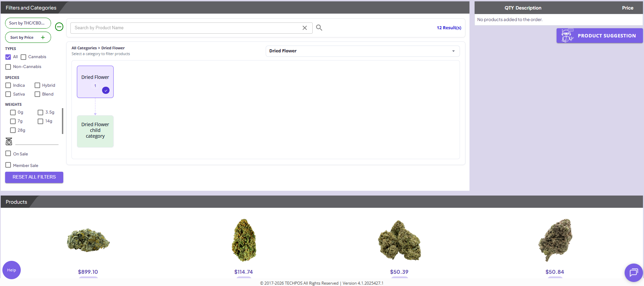Select Dried Flower child category card
Viewport: 644px width, 286px height.
95,131
